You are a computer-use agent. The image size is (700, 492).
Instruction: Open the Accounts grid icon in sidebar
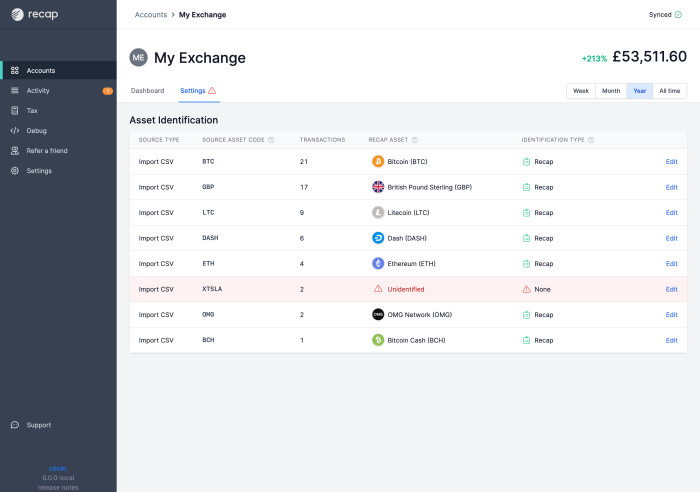(15, 71)
